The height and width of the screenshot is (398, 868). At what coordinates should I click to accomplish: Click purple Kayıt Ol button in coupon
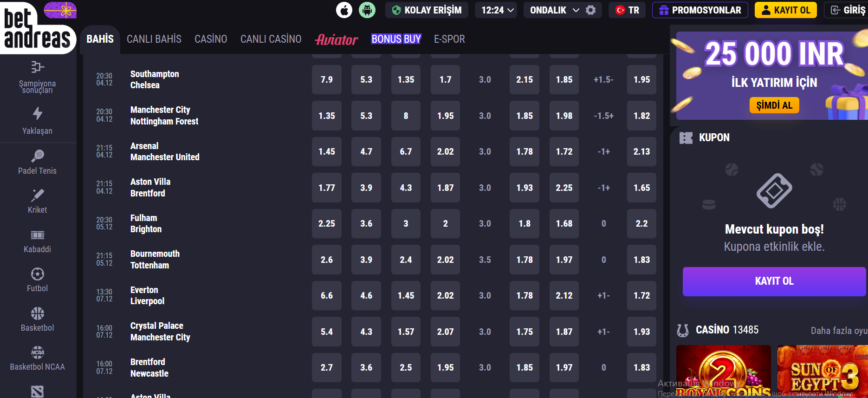(774, 281)
